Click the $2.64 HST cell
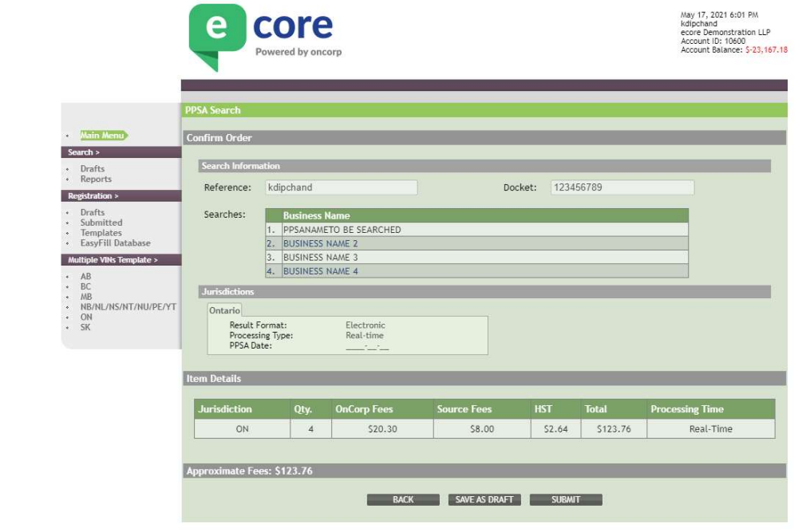The width and height of the screenshot is (810, 532). pos(556,429)
